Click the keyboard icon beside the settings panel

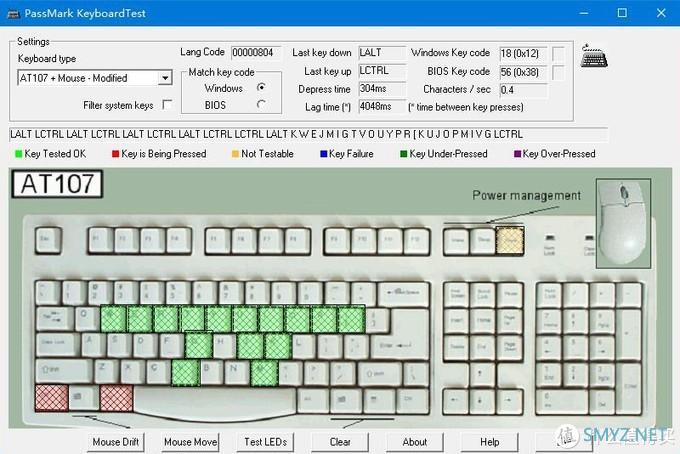coord(594,56)
